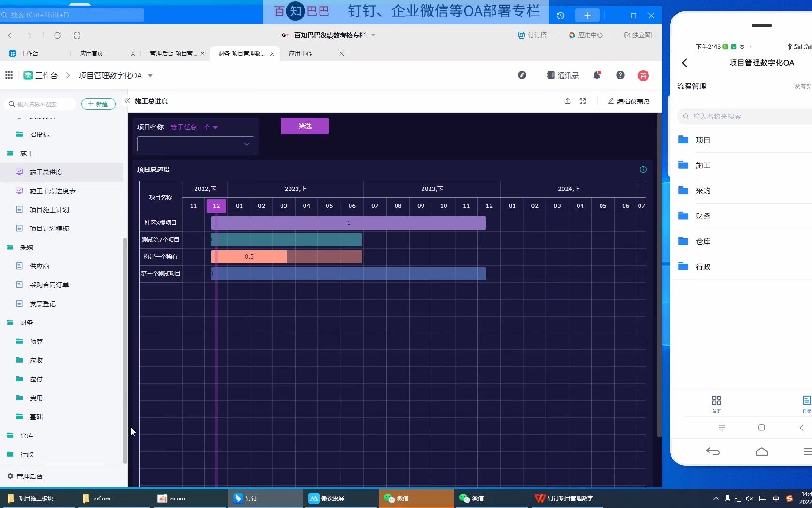Switch to the 管理后台-项目管 tab
812x508 pixels.
coord(173,53)
